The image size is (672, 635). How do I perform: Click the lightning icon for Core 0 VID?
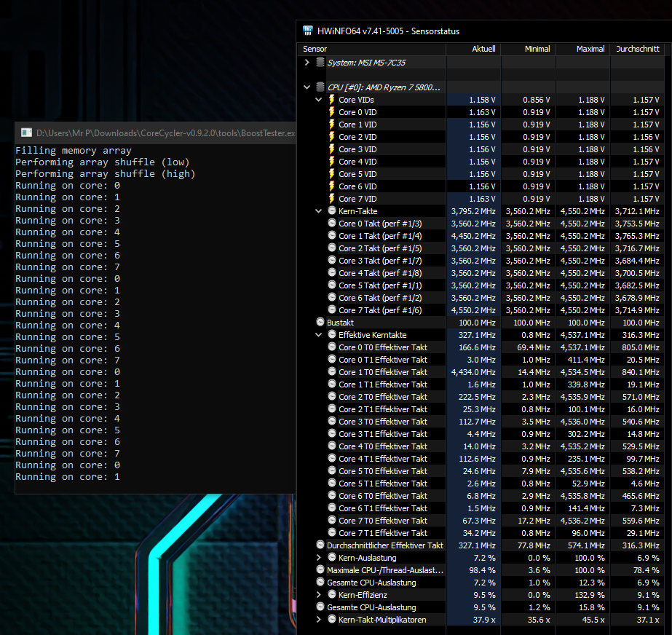tap(332, 112)
